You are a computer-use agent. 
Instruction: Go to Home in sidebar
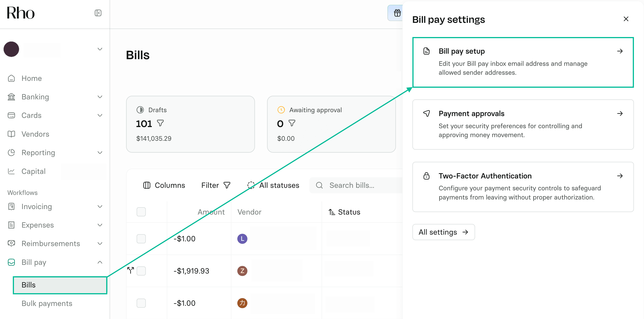coord(32,78)
